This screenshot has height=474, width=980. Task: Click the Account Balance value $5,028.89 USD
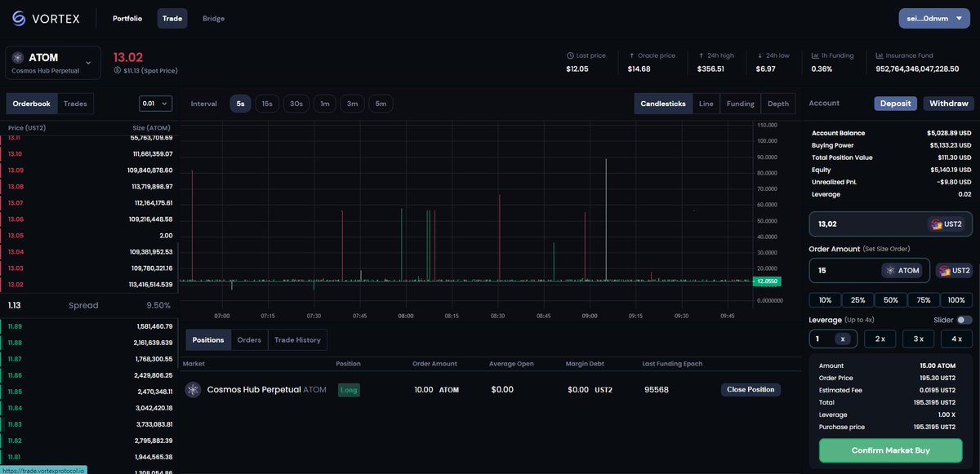tap(949, 133)
